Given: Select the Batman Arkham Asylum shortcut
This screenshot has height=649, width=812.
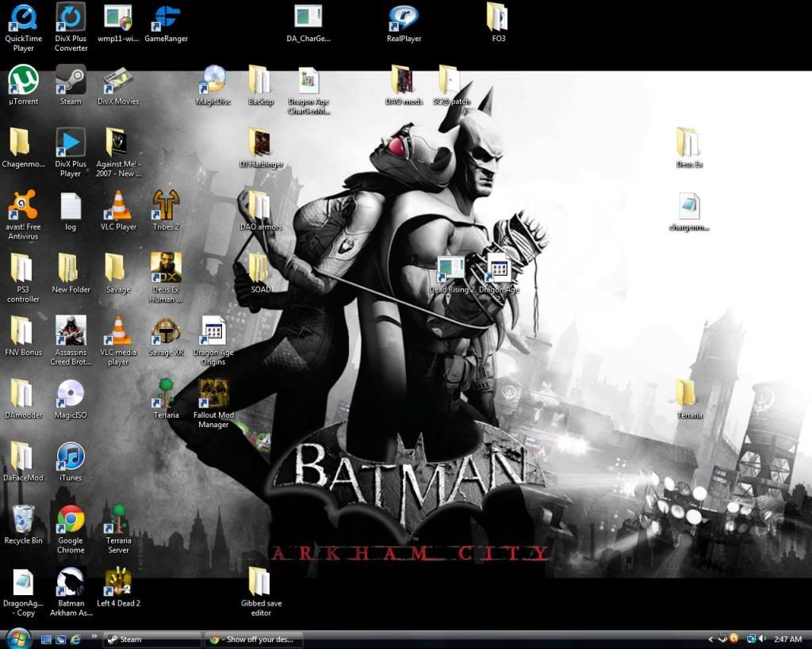Looking at the screenshot, I should tap(71, 583).
